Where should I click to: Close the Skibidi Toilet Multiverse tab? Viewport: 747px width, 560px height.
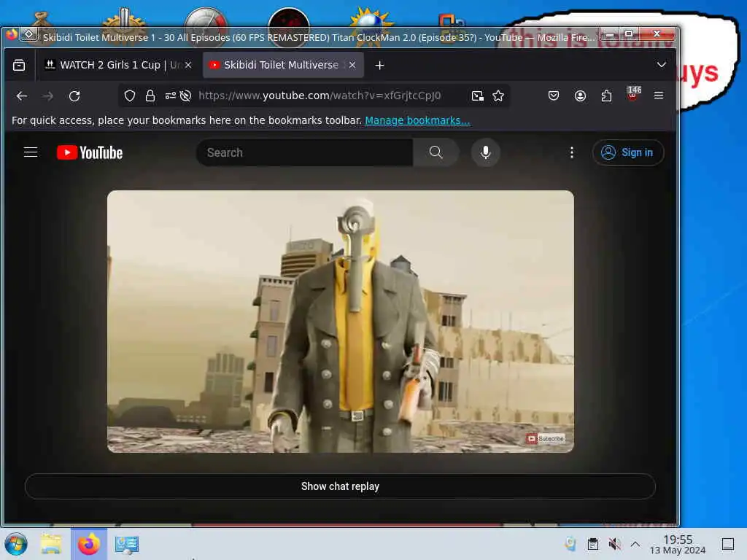[x=352, y=65]
